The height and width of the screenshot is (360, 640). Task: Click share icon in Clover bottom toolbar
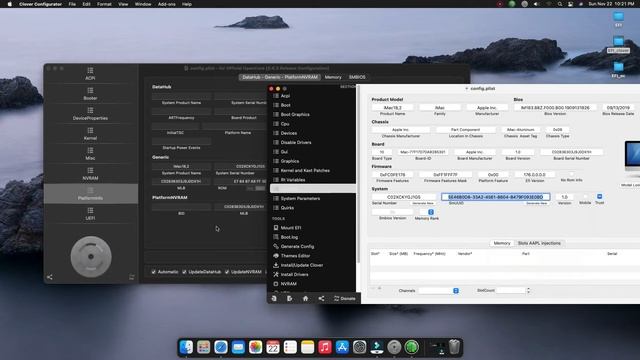(321, 298)
